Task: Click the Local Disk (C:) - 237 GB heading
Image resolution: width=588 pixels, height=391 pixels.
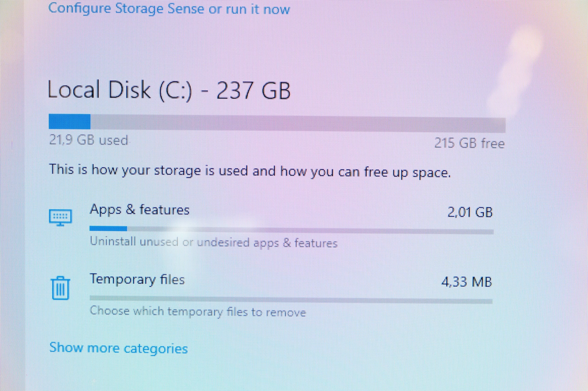Action: [169, 90]
